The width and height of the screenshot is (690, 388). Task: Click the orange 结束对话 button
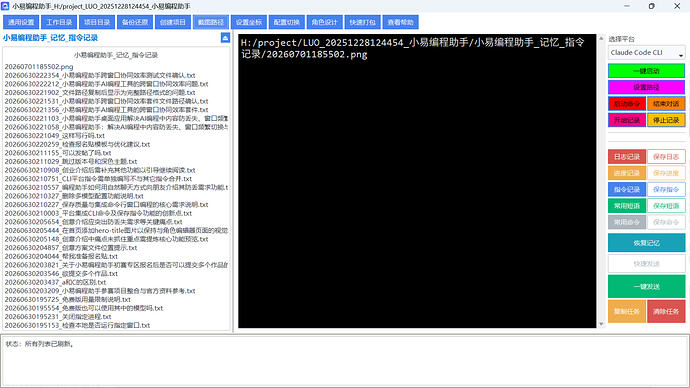coord(666,104)
